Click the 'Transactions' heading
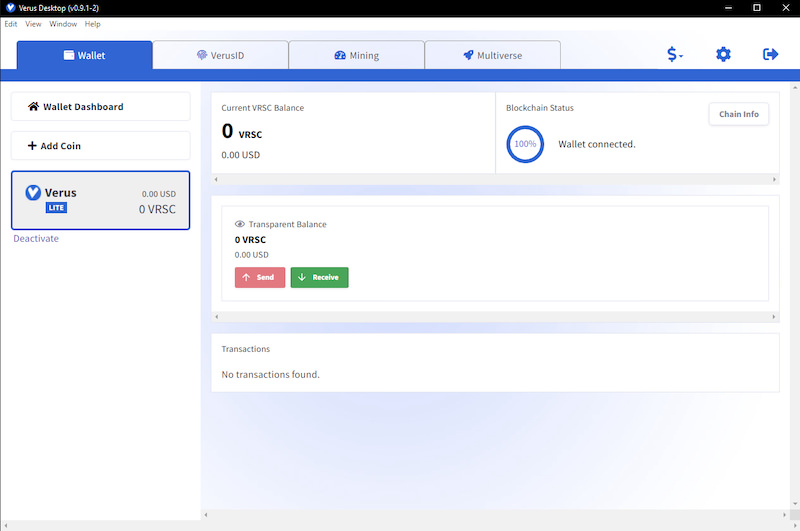800x531 pixels. [245, 349]
